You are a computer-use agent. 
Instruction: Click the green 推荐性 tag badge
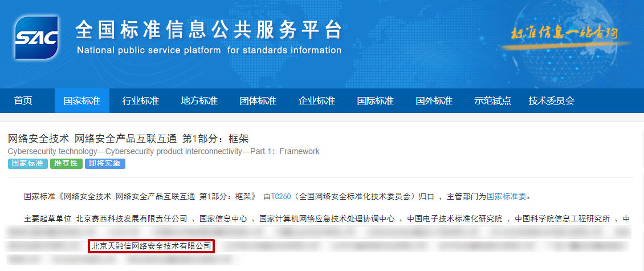coord(66,164)
